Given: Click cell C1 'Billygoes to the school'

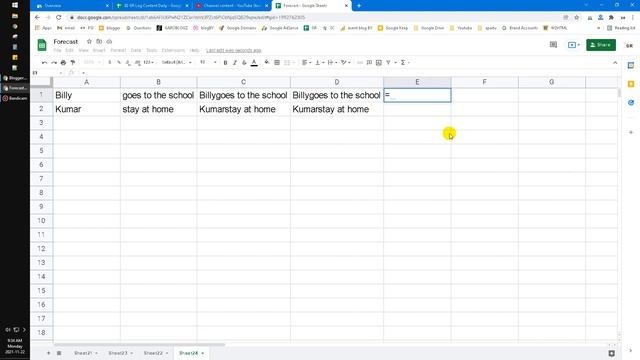Looking at the screenshot, I should [243, 95].
